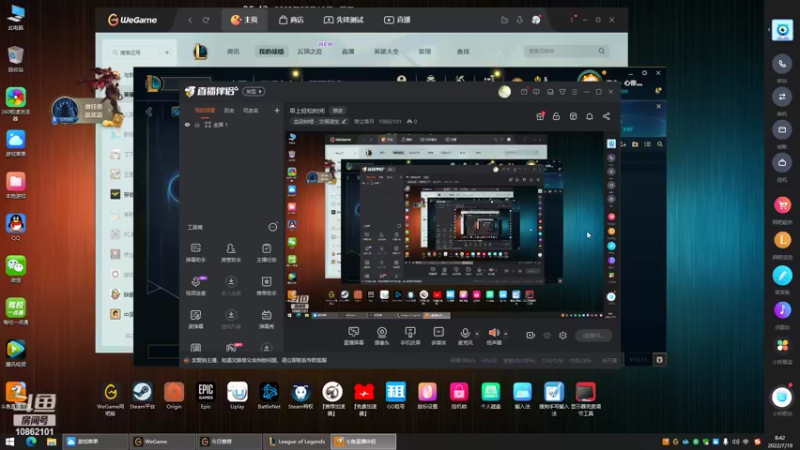The height and width of the screenshot is (450, 800).
Task: Open the 榜单助手 tool in the streaming toolbox
Action: pyautogui.click(x=266, y=286)
